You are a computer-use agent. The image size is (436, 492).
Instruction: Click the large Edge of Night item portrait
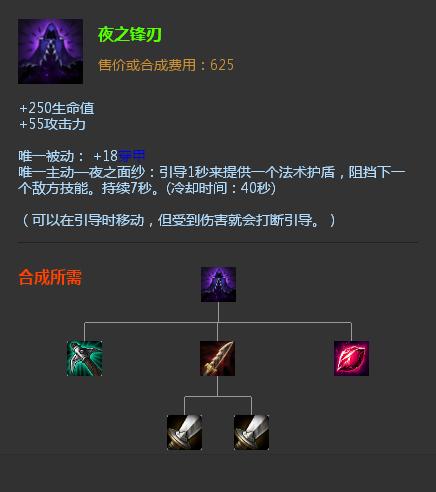pos(50,51)
